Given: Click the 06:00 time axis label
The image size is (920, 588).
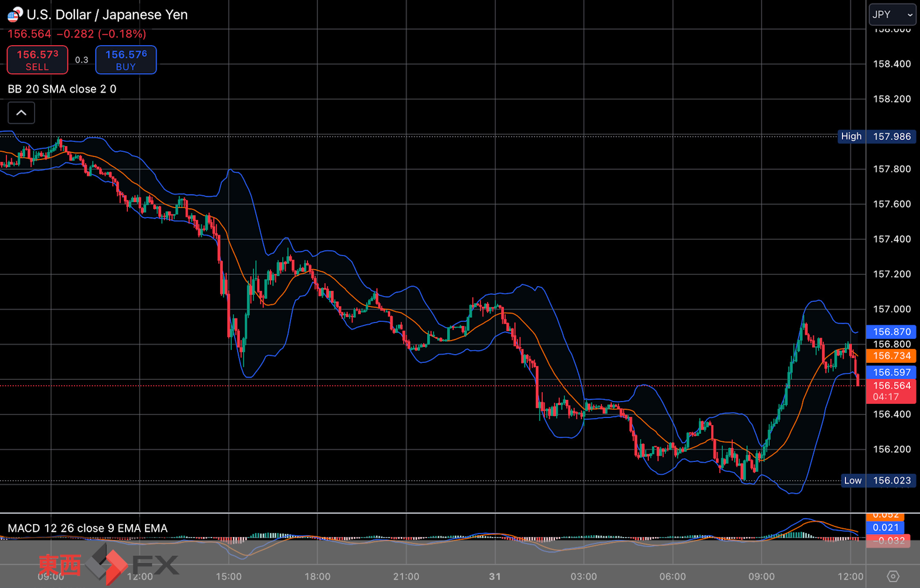Looking at the screenshot, I should coord(672,576).
